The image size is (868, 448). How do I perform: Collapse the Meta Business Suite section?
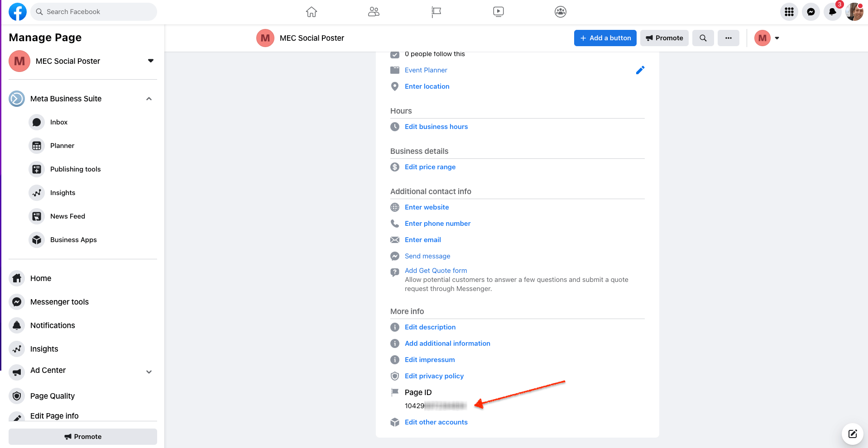pyautogui.click(x=149, y=99)
